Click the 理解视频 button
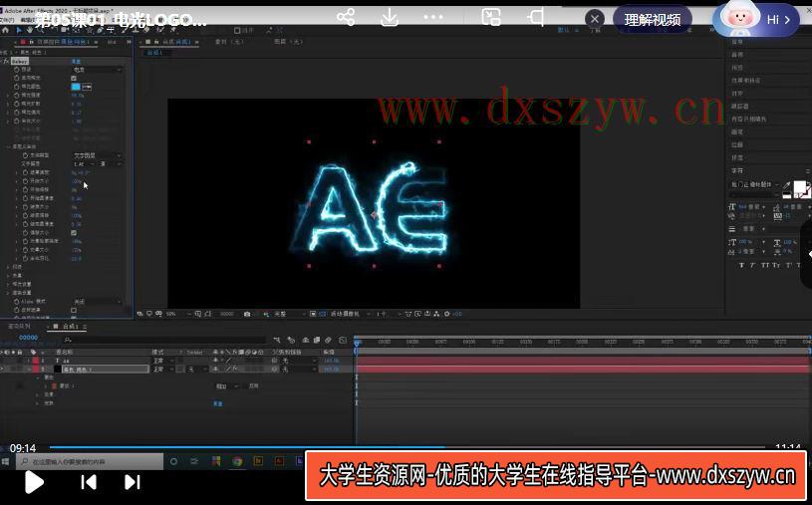 click(x=652, y=20)
